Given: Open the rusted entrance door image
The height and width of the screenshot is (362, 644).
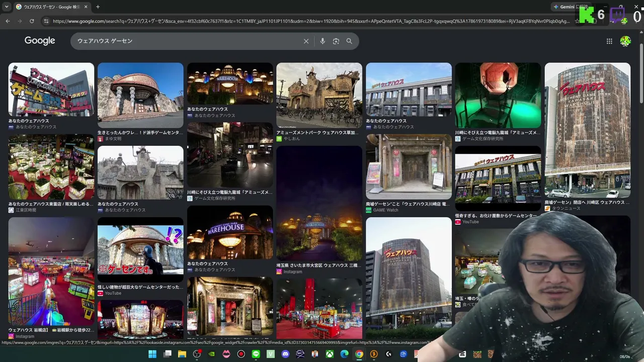Looking at the screenshot, I should point(409,167).
